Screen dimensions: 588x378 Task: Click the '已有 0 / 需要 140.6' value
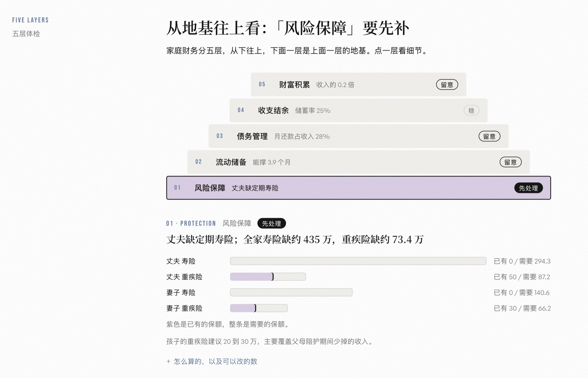521,293
